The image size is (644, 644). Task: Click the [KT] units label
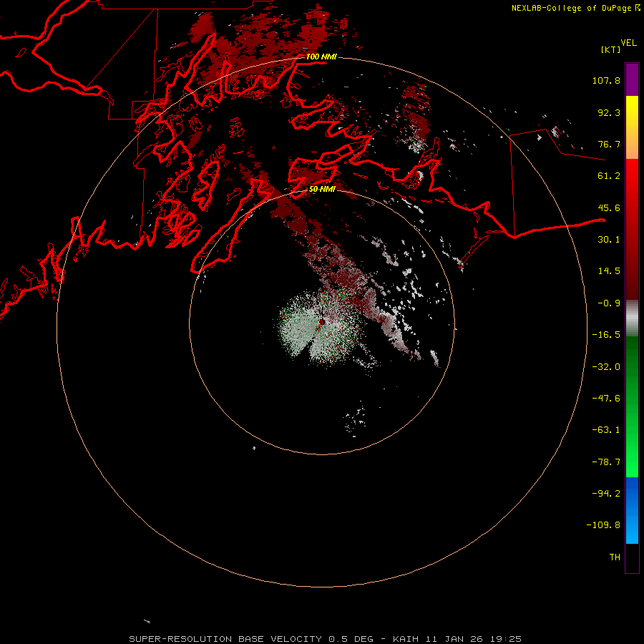(610, 49)
